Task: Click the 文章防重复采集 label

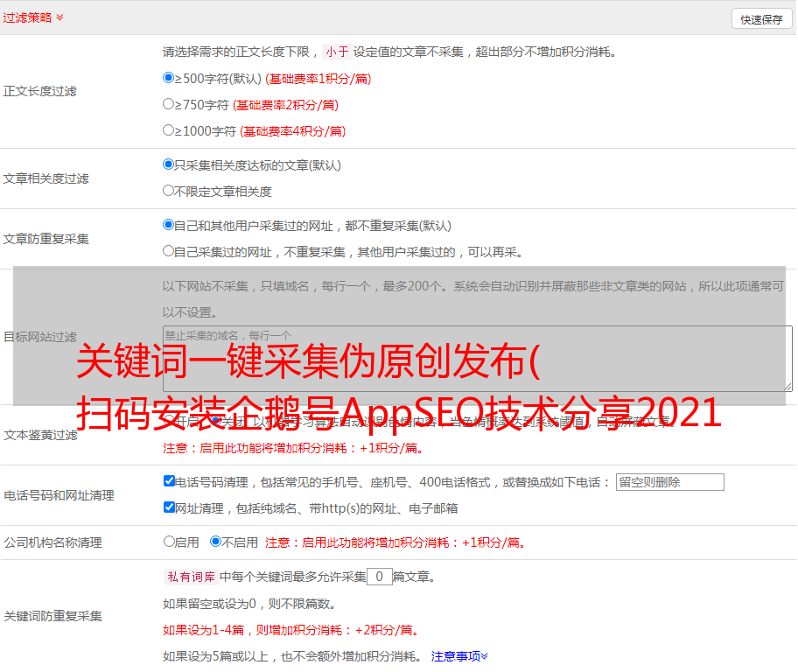Action: click(45, 239)
